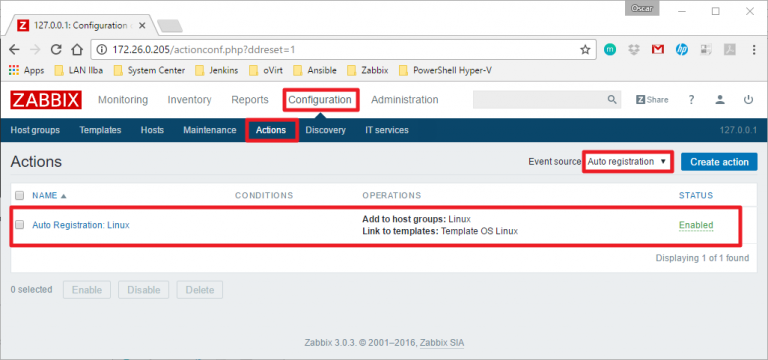Open the Zabbix bookmark folder
The width and height of the screenshot is (768, 360).
pos(367,71)
